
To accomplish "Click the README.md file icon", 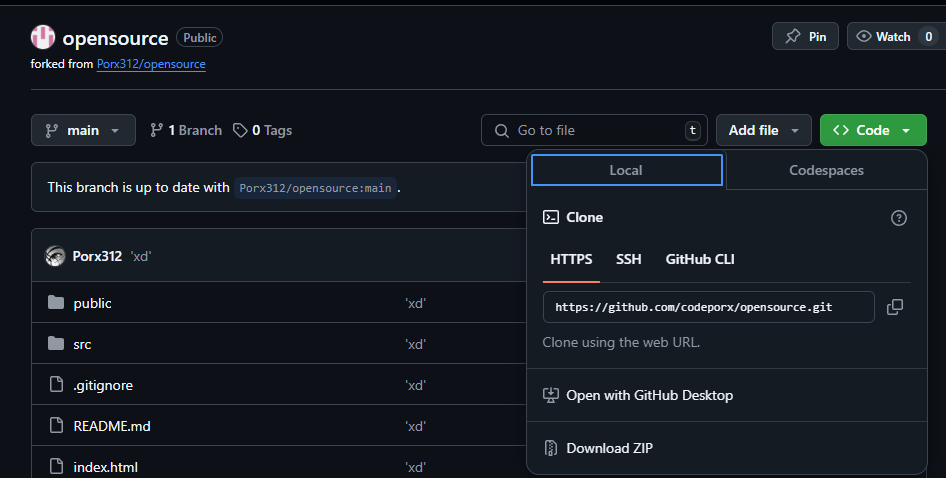I will [56, 425].
